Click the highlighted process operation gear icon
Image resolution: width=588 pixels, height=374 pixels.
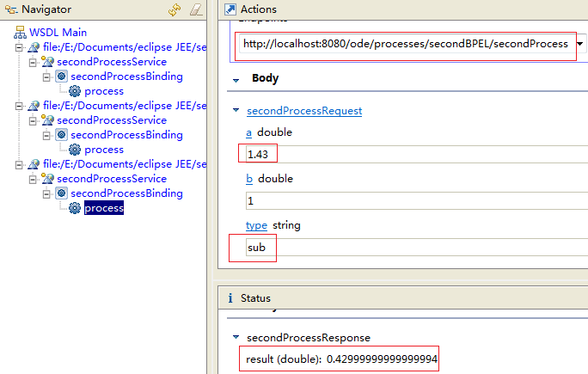[75, 208]
